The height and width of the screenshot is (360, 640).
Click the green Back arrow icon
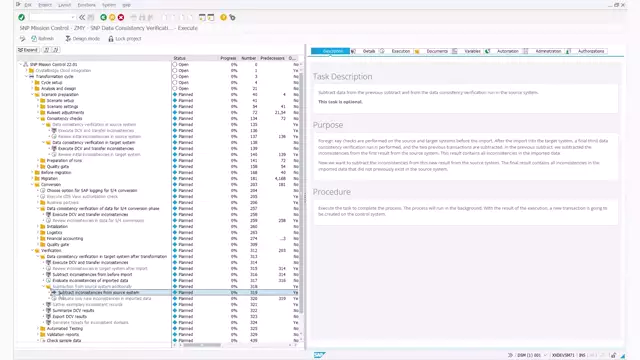103,17
